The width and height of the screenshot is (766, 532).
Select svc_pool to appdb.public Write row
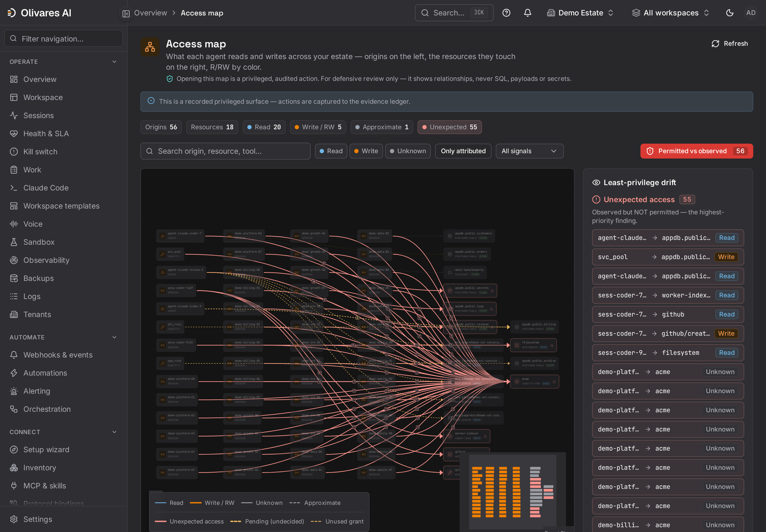pos(668,257)
